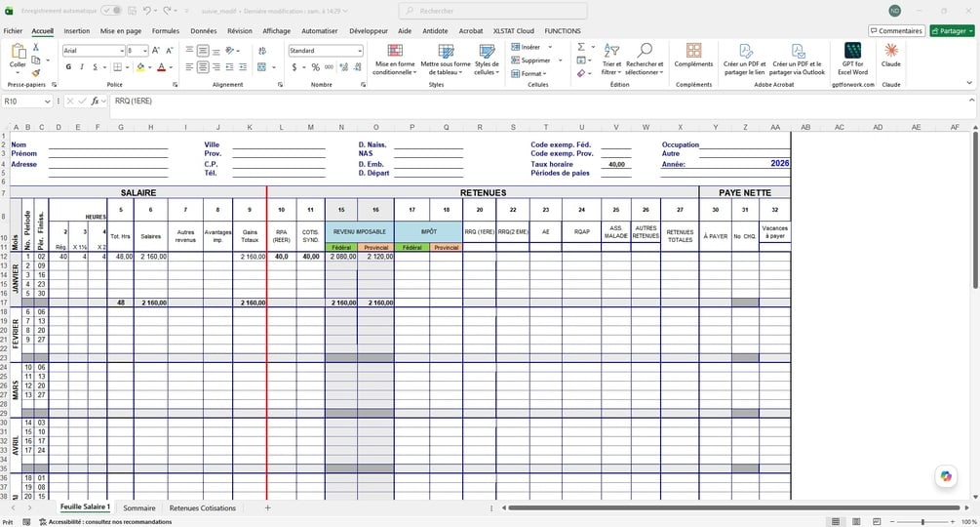Click the Copilot floating icon
Image resolution: width=980 pixels, height=527 pixels.
(x=946, y=476)
